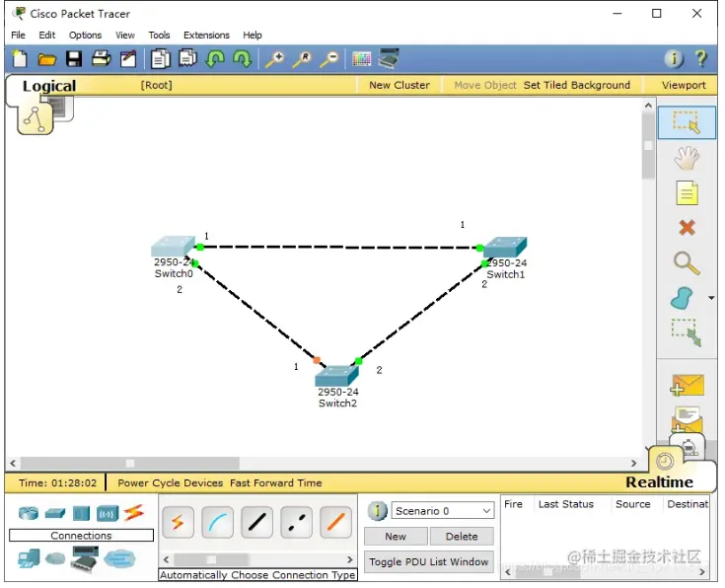Click the Delete scenario button
The width and height of the screenshot is (725, 588).
pos(462,536)
